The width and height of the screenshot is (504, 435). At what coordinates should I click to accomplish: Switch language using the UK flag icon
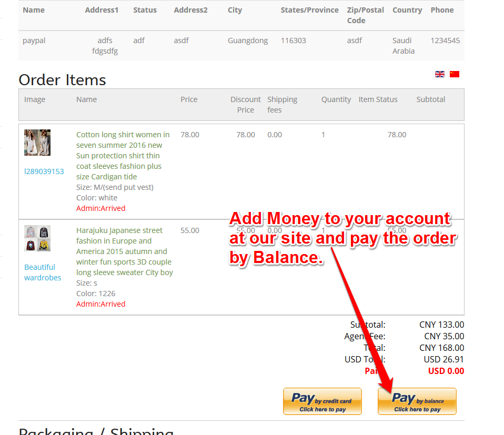(x=439, y=74)
